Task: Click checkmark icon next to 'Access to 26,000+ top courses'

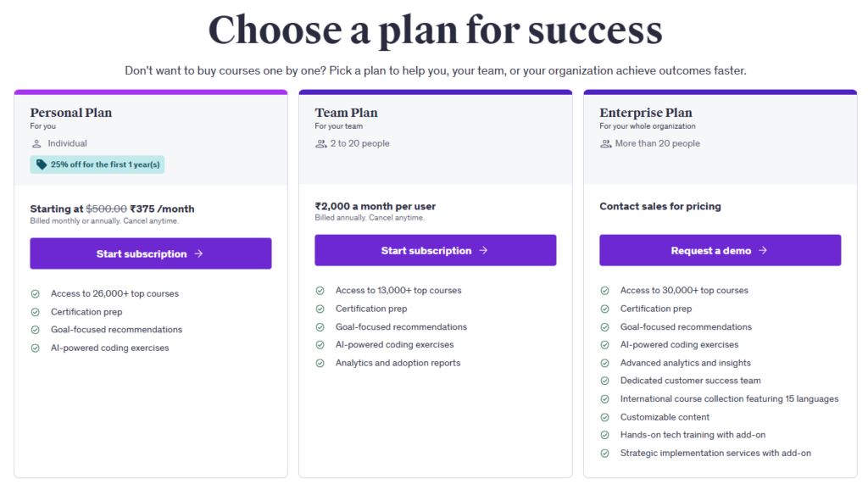Action: click(x=36, y=294)
